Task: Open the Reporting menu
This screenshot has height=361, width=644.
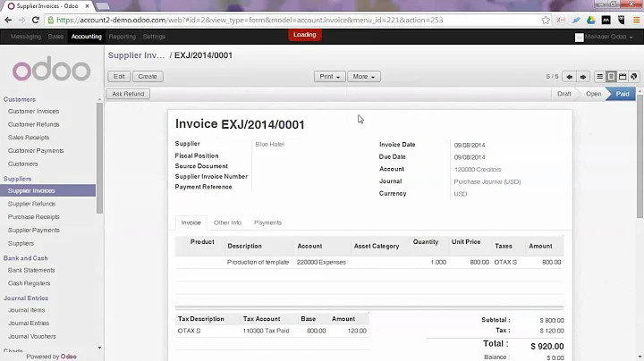Action: pyautogui.click(x=122, y=37)
